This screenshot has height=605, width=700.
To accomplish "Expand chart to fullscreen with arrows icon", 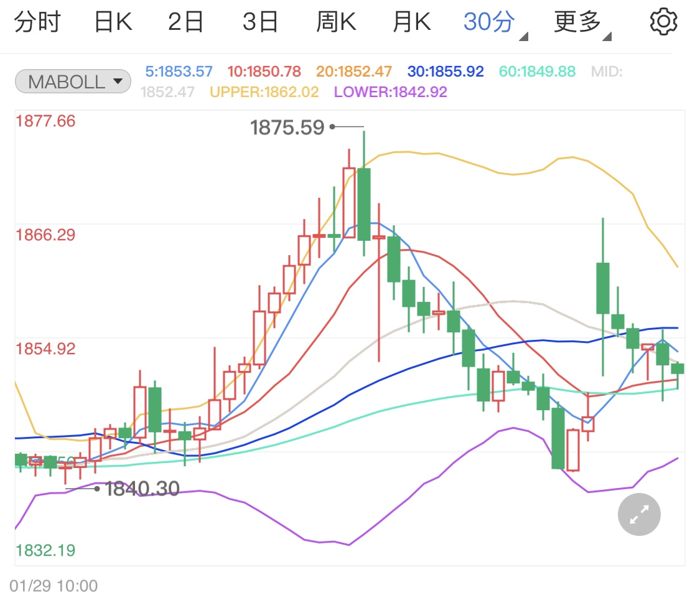I will [639, 514].
